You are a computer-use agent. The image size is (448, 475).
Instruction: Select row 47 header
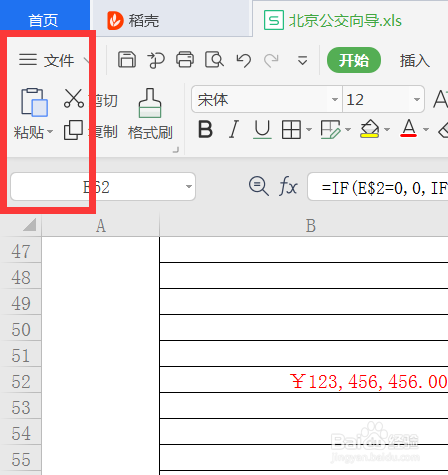(x=21, y=251)
